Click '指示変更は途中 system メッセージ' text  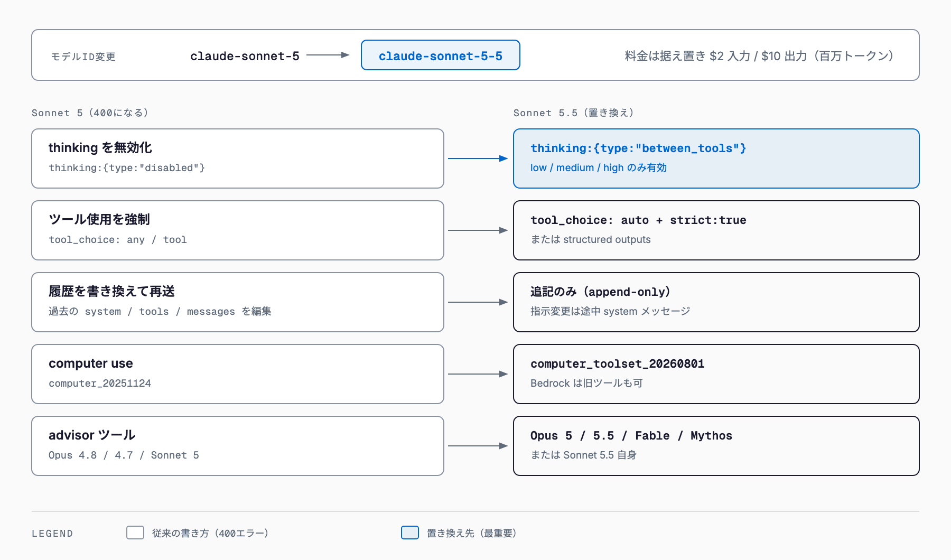(x=610, y=311)
